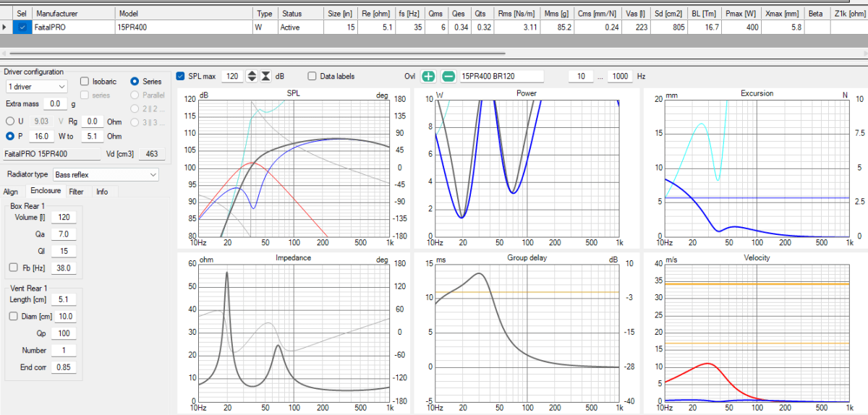Click the Velocity graph
The height and width of the screenshot is (415, 868).
[x=756, y=332]
